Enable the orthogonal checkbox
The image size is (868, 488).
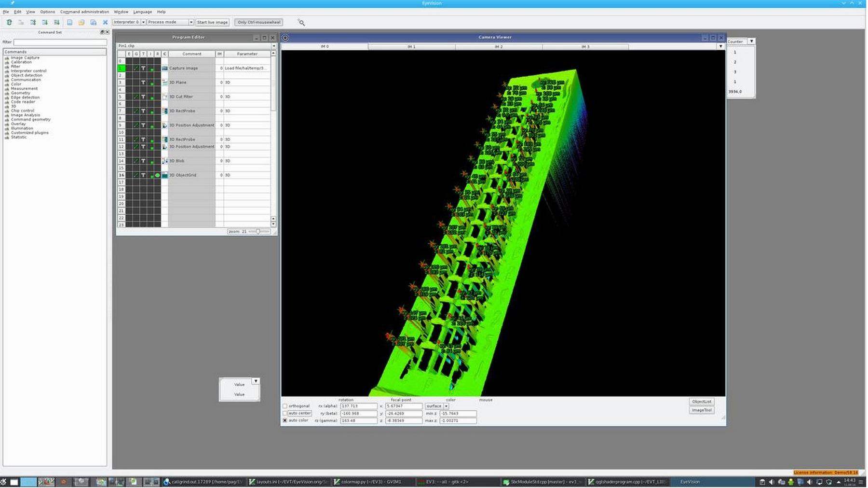point(285,406)
